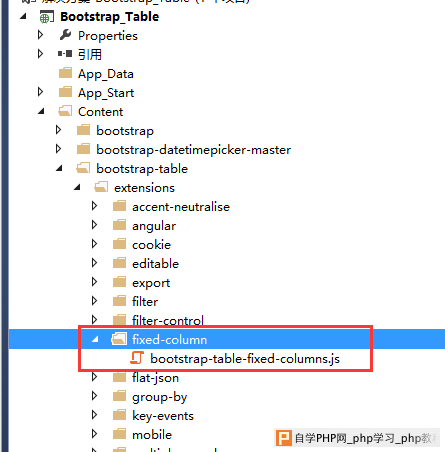445x452 pixels.
Task: Click the Properties wrench icon
Action: tap(65, 35)
